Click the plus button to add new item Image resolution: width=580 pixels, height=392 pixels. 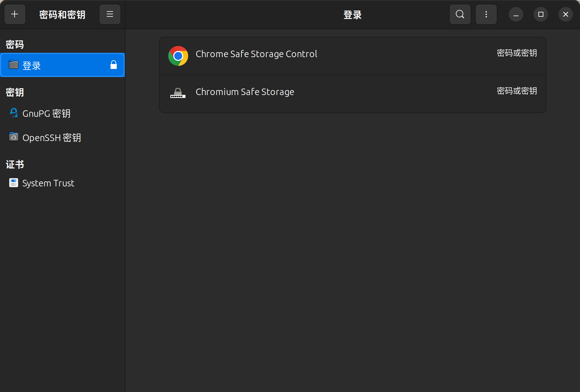pos(15,14)
